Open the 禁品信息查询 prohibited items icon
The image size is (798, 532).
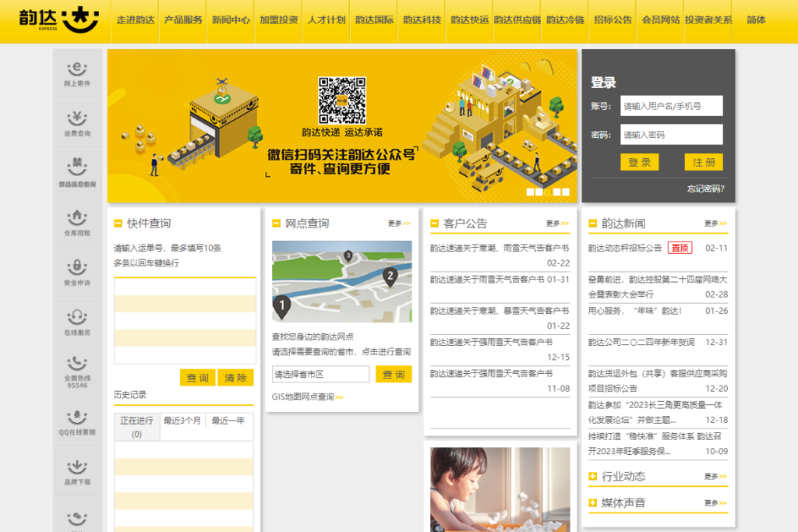point(77,174)
